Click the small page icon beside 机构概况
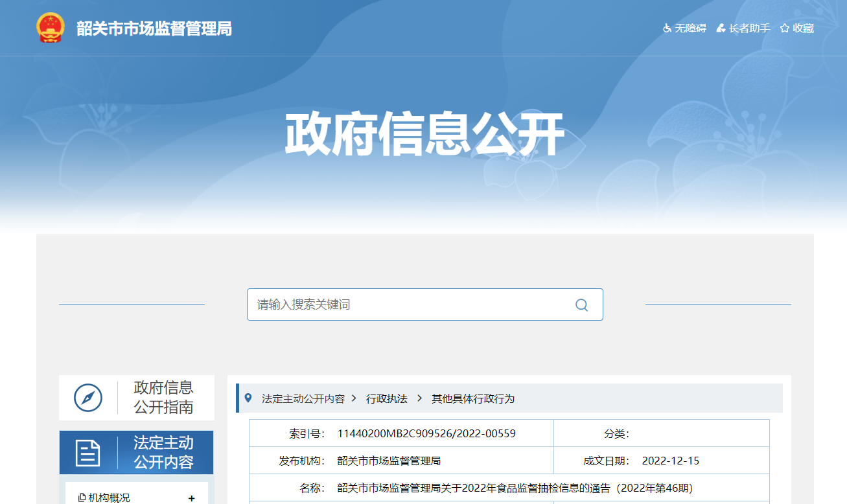 [82, 498]
